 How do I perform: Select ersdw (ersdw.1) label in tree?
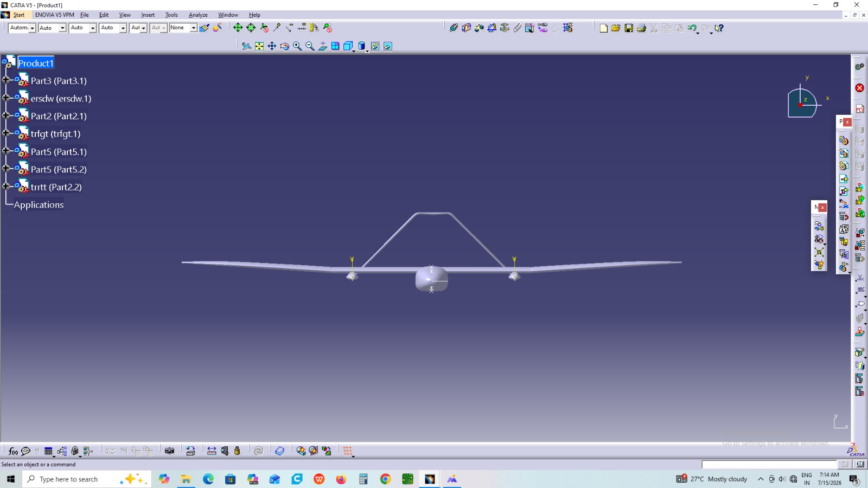point(61,99)
